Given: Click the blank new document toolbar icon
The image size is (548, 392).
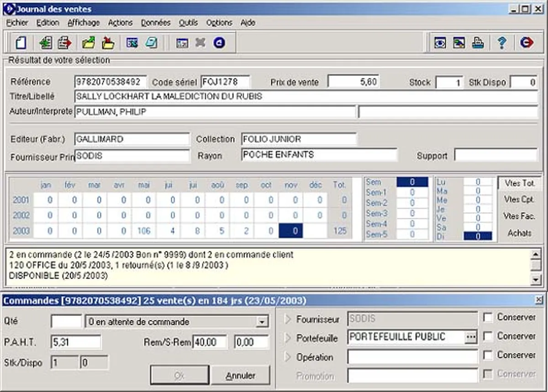Looking at the screenshot, I should 21,43.
